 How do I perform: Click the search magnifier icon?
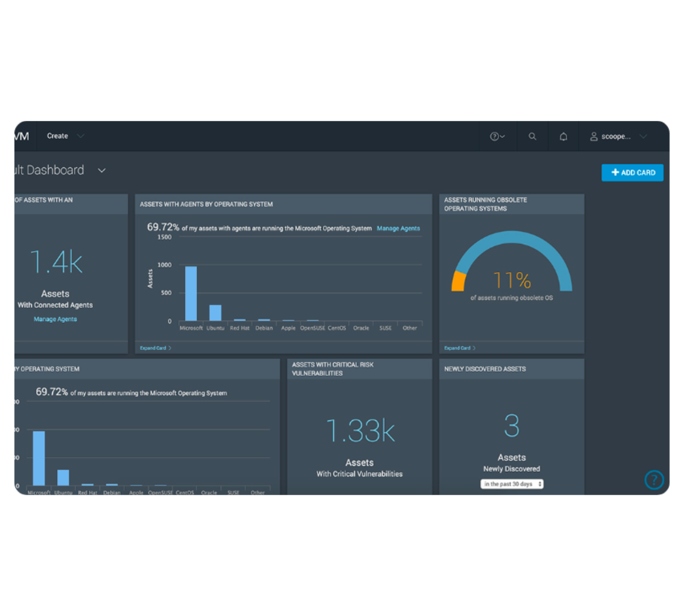[533, 137]
